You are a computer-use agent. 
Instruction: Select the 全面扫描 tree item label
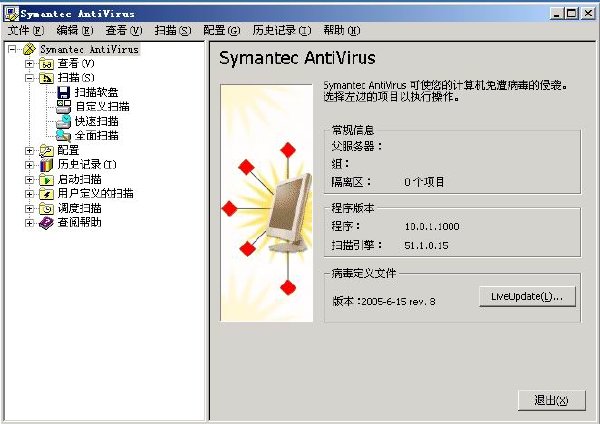(x=96, y=135)
